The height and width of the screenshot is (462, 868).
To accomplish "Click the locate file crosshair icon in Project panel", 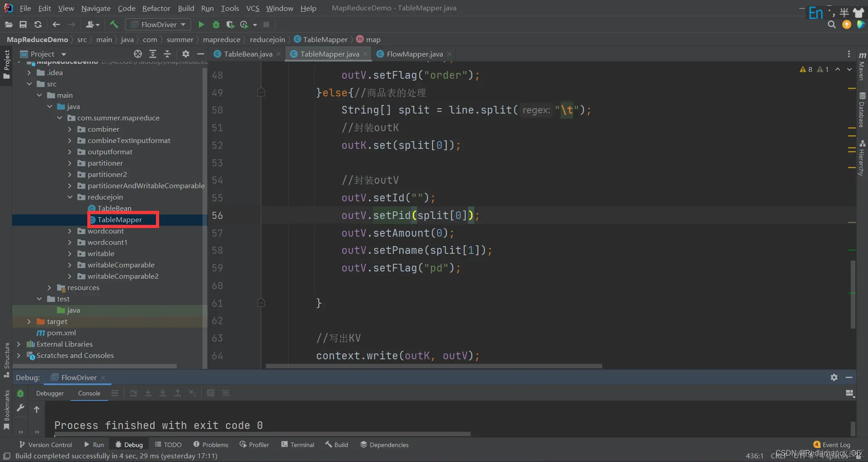I will click(138, 54).
